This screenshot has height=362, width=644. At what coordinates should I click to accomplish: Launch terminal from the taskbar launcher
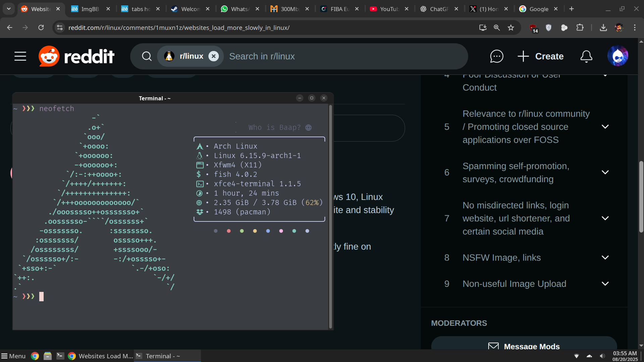(x=60, y=356)
